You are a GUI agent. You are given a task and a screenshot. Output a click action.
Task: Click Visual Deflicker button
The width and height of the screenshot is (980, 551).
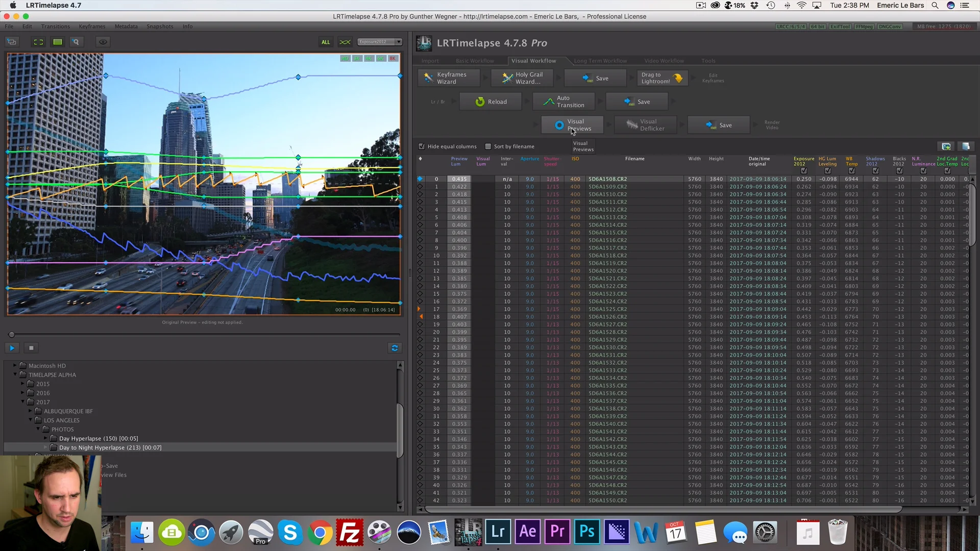click(646, 125)
